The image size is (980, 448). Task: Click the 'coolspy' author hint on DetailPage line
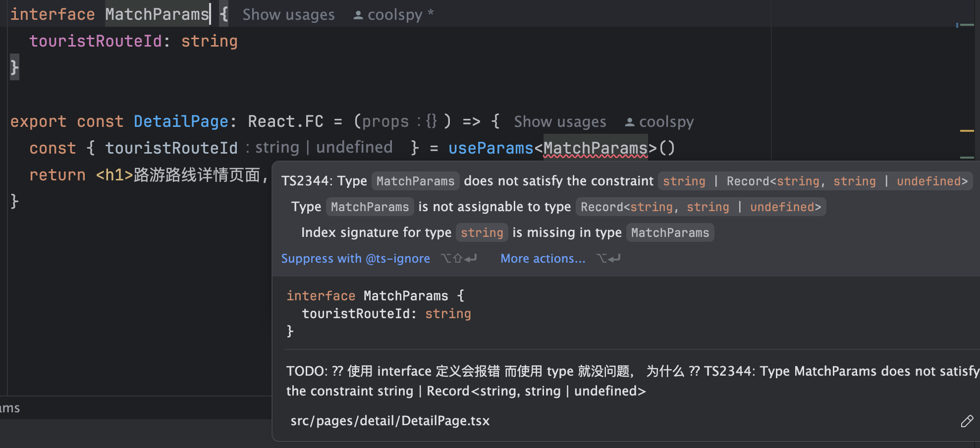659,122
